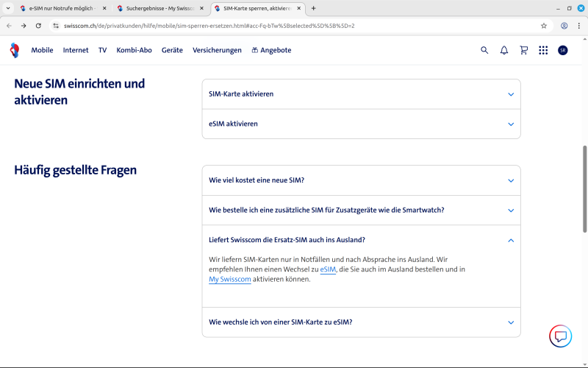Screen dimensions: 588x368
Task: Follow the 'My Swisscom' link
Action: [230, 280]
